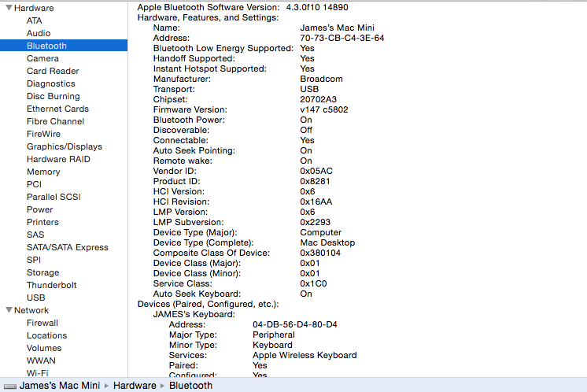Select Diagnostics in the sidebar
Image resolution: width=587 pixels, height=392 pixels.
(51, 83)
